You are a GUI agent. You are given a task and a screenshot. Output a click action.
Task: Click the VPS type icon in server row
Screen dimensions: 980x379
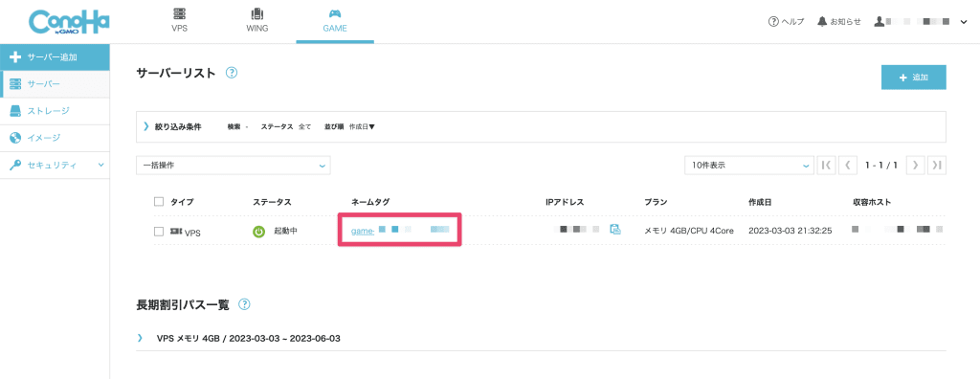click(176, 231)
